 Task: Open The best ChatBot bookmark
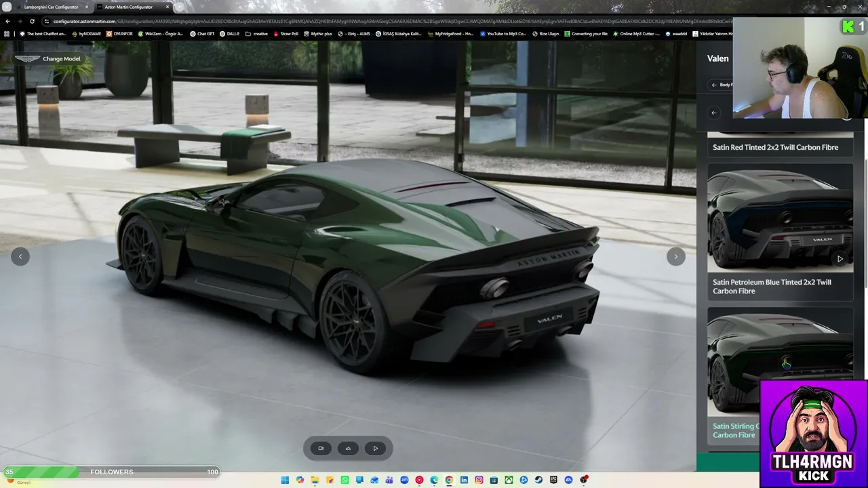43,34
